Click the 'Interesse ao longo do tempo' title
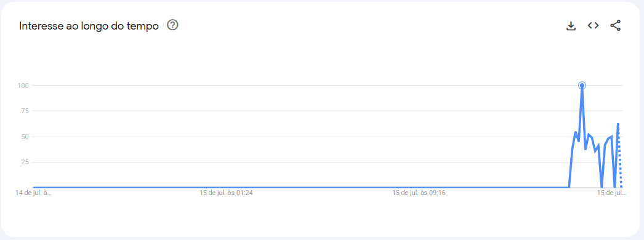 89,26
